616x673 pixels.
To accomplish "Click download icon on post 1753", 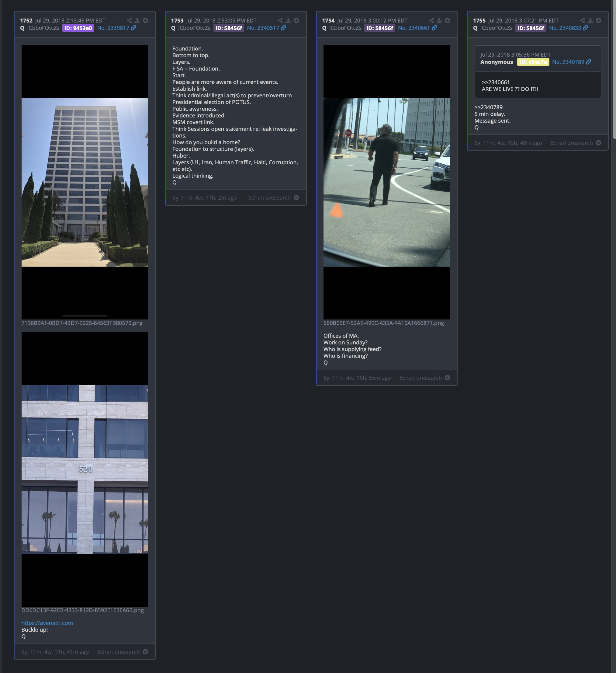I will coord(288,20).
